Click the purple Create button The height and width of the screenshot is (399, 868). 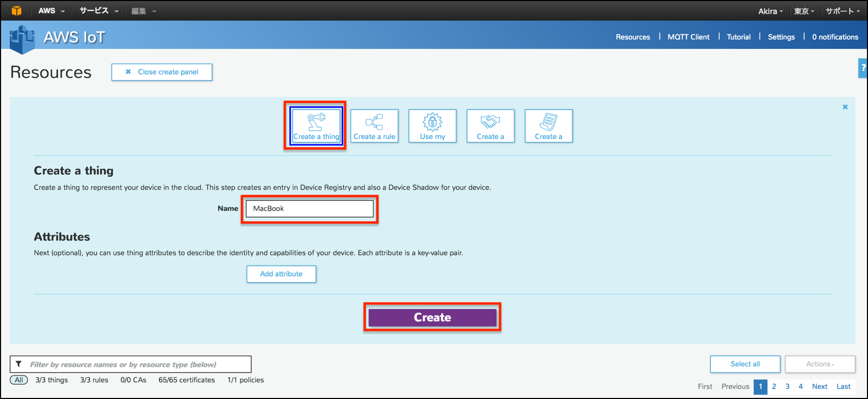coord(432,318)
